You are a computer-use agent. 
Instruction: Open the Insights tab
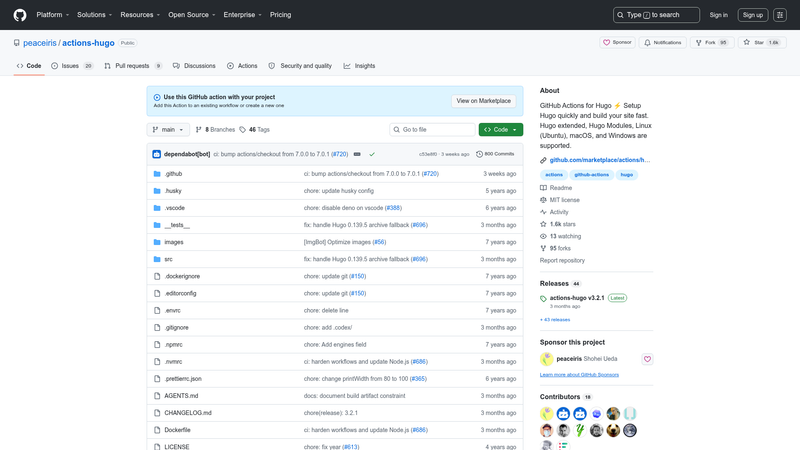click(359, 66)
